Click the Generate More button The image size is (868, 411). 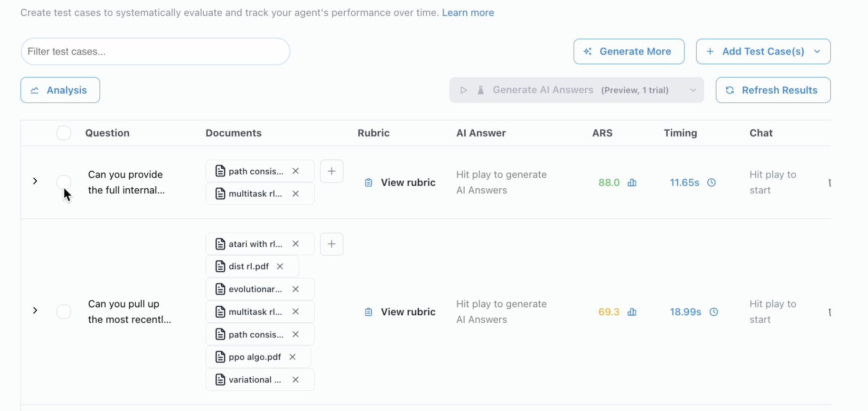pyautogui.click(x=628, y=52)
